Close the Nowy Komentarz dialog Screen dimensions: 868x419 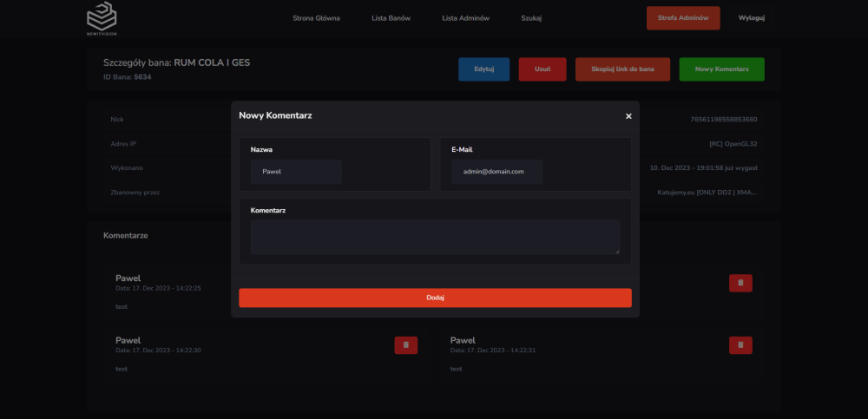coord(628,116)
